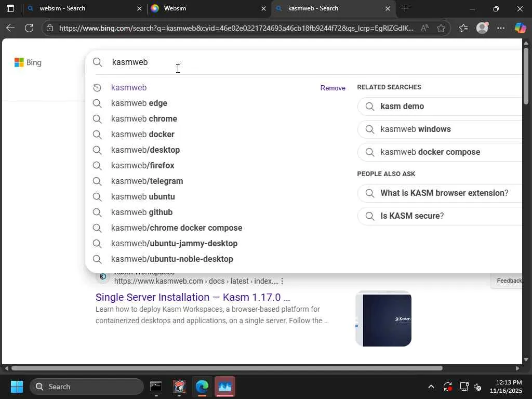The width and height of the screenshot is (532, 399).
Task: Click the horizontal scrollbar right arrow
Action: (x=517, y=368)
